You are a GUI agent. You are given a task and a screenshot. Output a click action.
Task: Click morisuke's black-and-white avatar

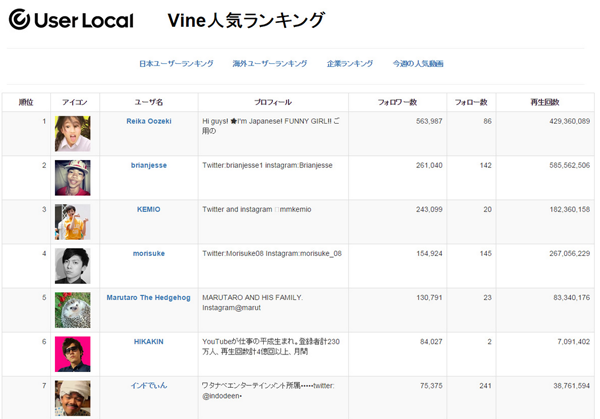click(73, 266)
